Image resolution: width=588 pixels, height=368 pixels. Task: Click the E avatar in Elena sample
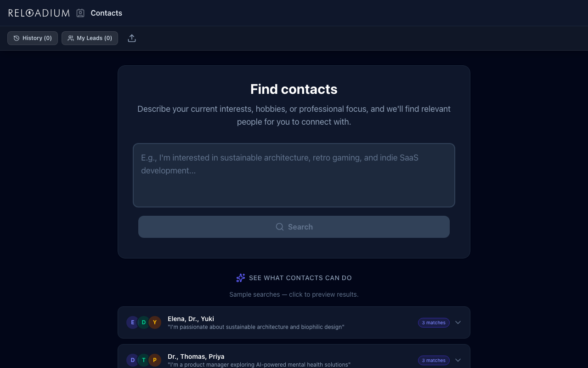coord(133,322)
